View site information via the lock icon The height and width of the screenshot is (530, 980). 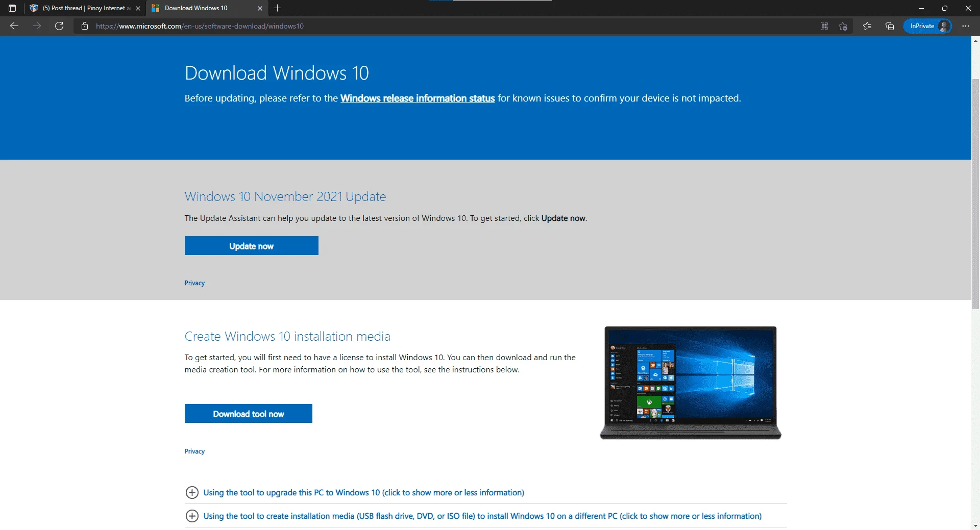click(x=85, y=26)
